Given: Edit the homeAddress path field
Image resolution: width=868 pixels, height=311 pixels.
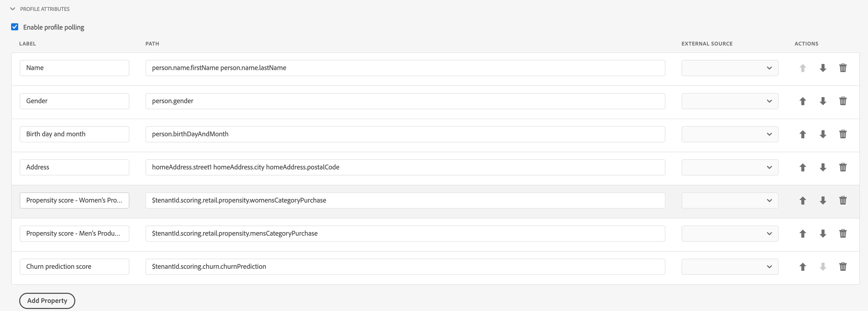Looking at the screenshot, I should pos(405,167).
